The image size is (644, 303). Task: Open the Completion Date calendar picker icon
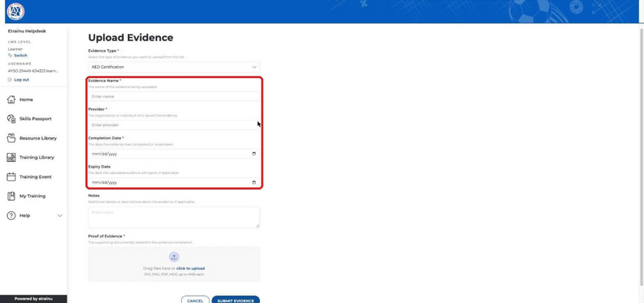click(x=254, y=154)
